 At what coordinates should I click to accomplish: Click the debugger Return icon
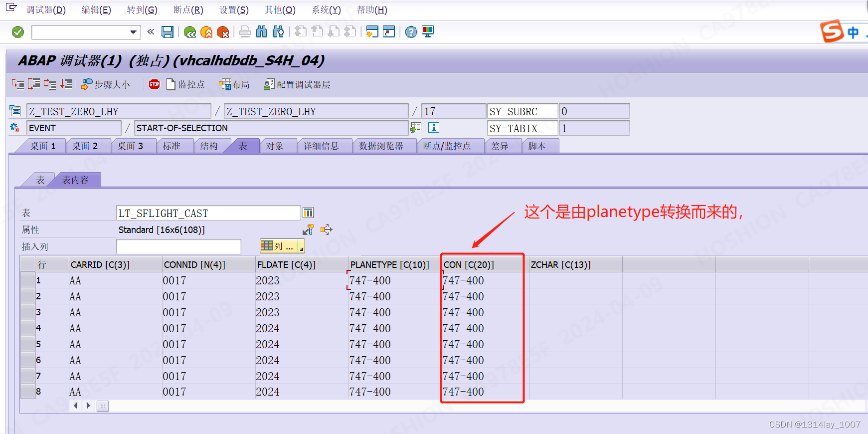tap(50, 84)
